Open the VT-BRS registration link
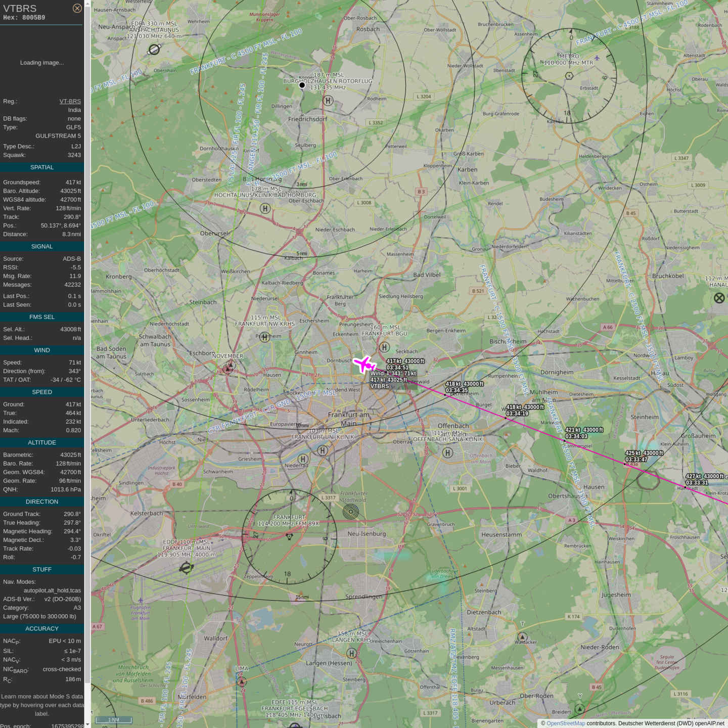Screen dimensions: 728x728 coord(70,101)
